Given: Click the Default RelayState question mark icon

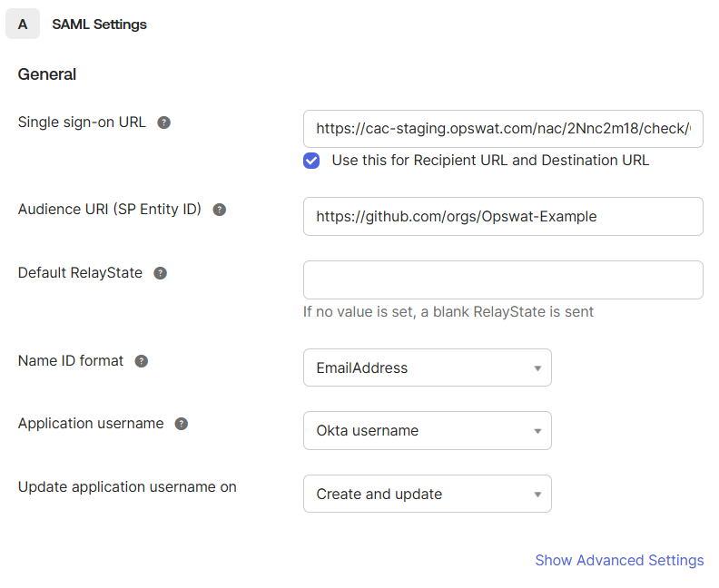Looking at the screenshot, I should [160, 273].
